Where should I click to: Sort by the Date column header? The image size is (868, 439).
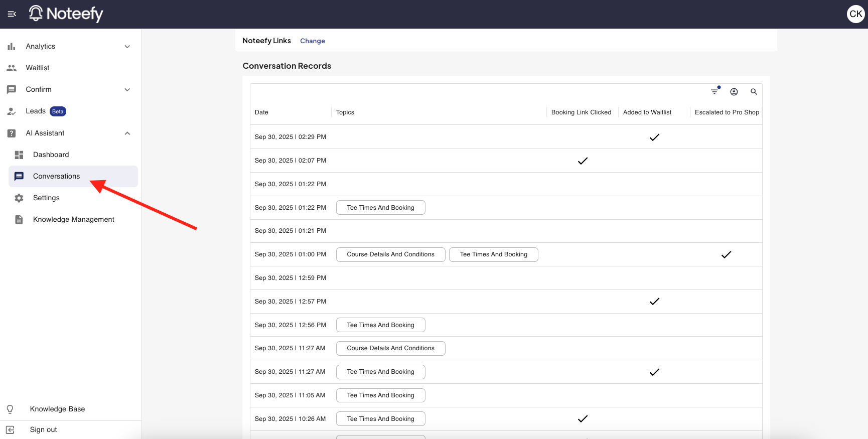click(x=261, y=112)
